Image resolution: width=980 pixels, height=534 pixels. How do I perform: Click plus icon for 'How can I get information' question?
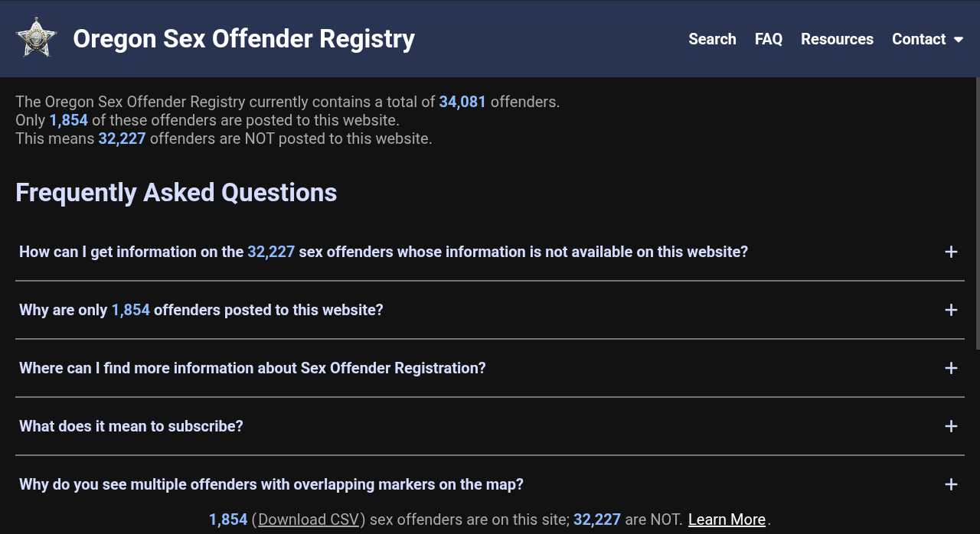(x=951, y=252)
